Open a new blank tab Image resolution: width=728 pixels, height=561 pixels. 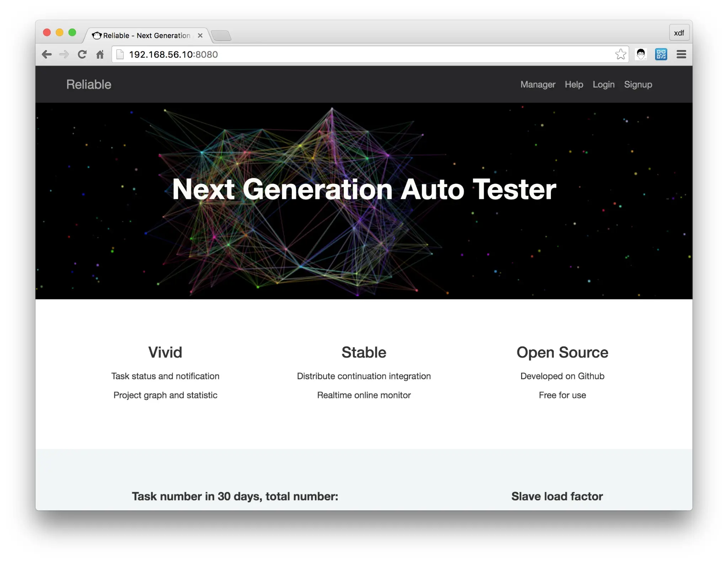(x=221, y=36)
